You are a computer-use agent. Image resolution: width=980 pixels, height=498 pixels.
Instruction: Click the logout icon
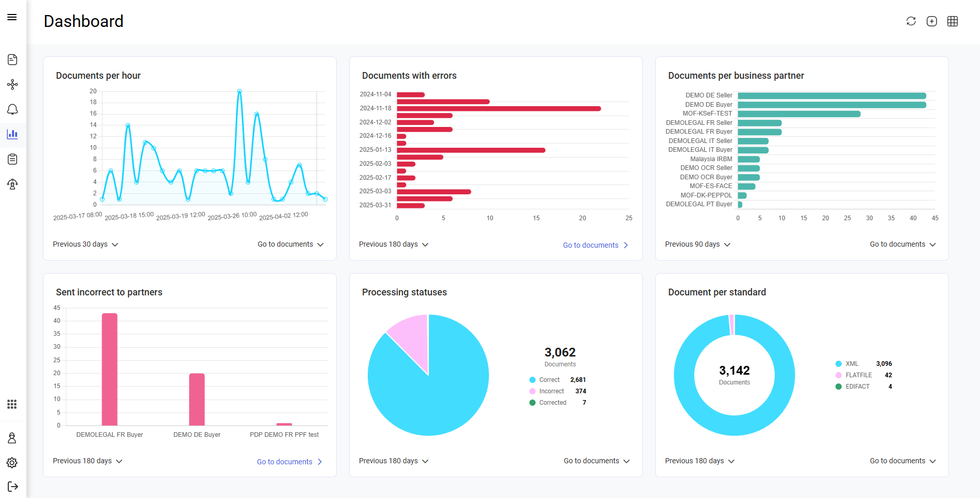click(12, 487)
